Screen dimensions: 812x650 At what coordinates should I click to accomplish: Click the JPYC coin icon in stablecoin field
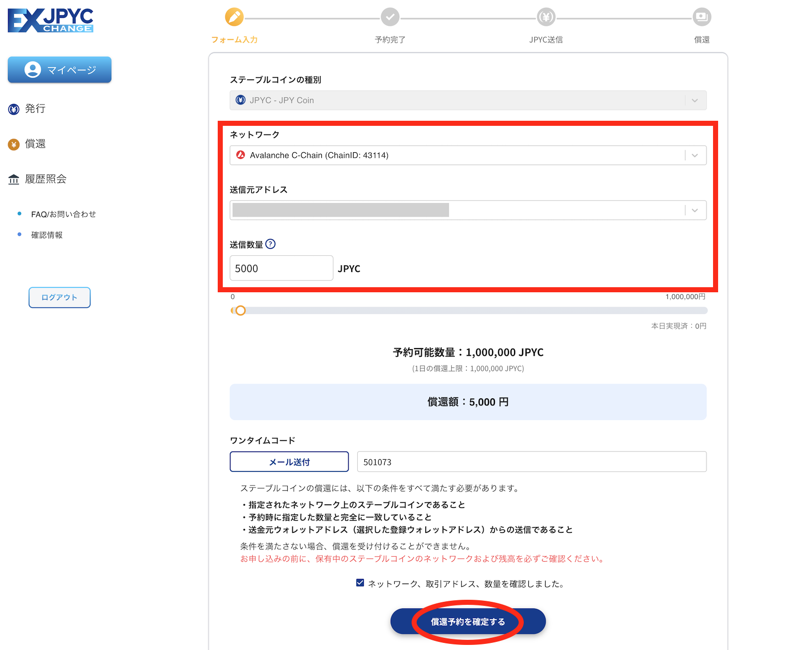[x=241, y=100]
